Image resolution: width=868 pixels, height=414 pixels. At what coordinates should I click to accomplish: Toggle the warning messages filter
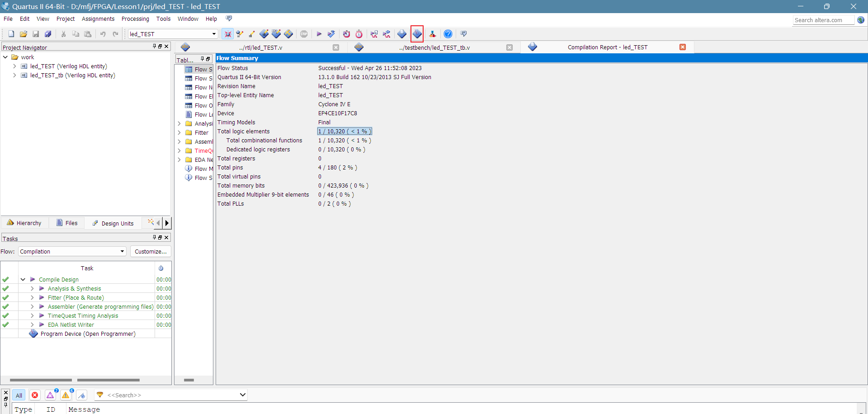(x=66, y=395)
